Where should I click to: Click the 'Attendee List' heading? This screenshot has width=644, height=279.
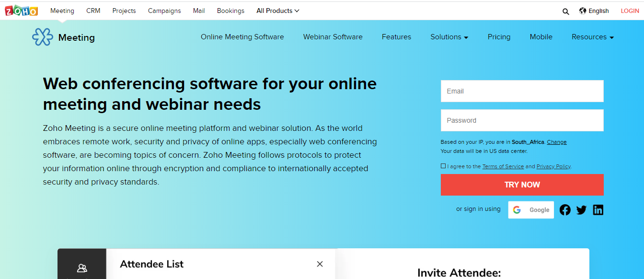151,264
